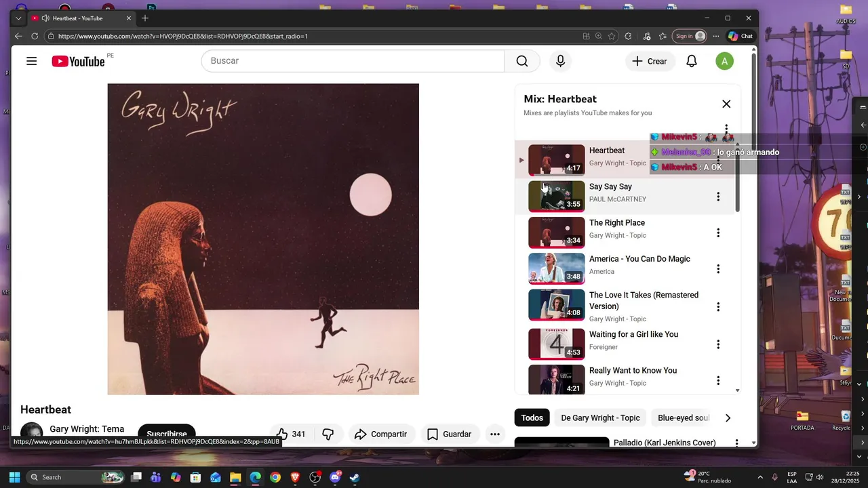Click the taskbar Search box
The height and width of the screenshot is (488, 868).
click(76, 477)
